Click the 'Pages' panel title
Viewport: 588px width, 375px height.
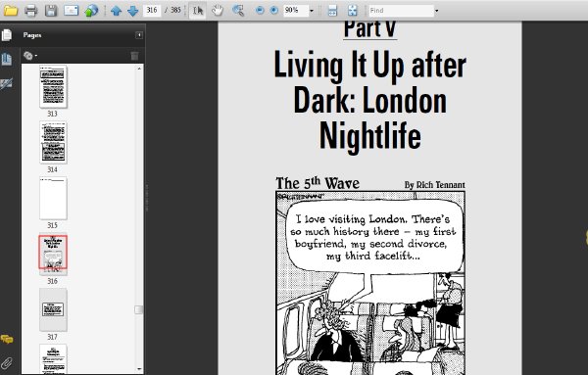(x=32, y=35)
